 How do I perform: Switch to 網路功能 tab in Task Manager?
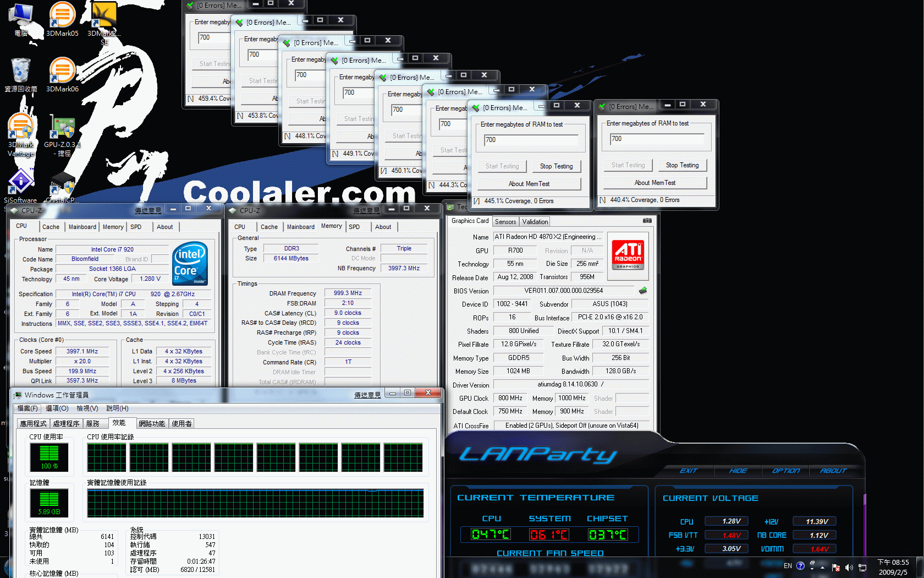(152, 423)
